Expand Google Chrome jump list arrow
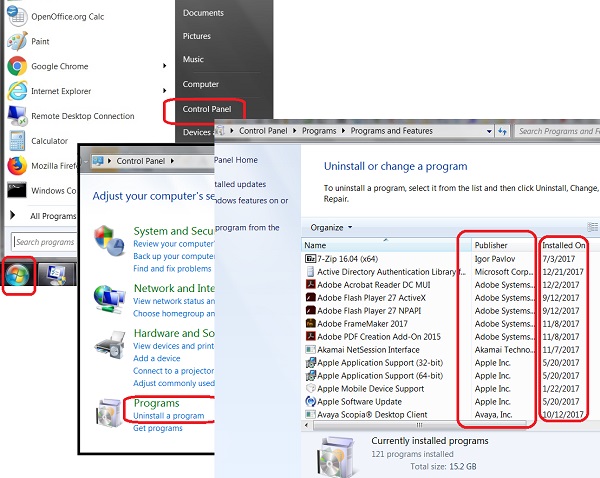600x478 pixels. click(x=165, y=66)
